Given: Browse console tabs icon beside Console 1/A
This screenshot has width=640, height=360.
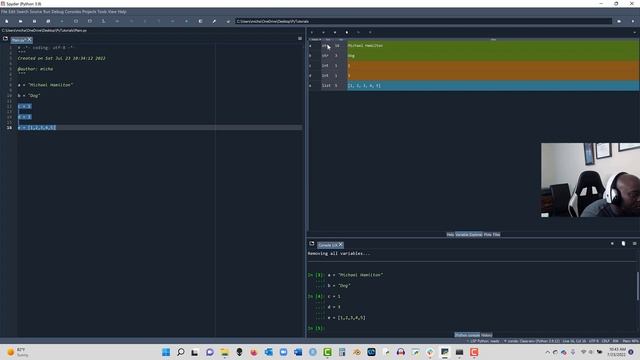Looking at the screenshot, I should 312,244.
